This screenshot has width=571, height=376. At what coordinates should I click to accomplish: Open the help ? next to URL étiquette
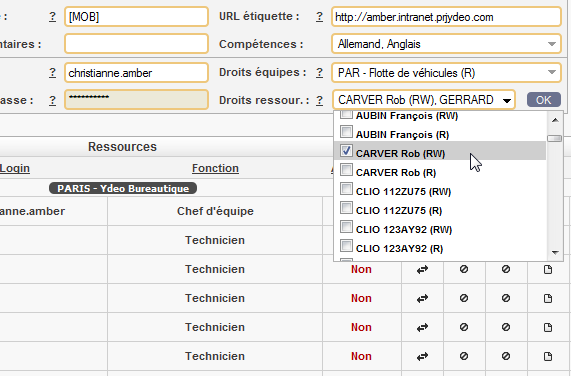pyautogui.click(x=319, y=17)
